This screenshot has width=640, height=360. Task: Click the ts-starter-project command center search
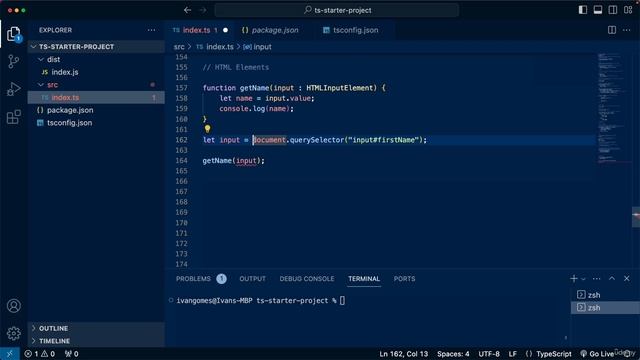click(337, 10)
